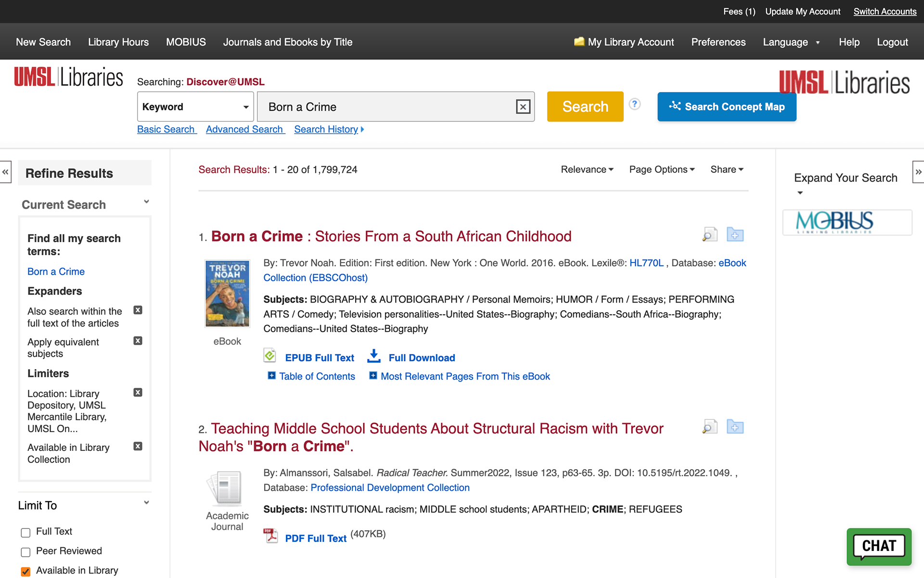Click Update My Account link
Screen dimensions: 924x578
[x=803, y=12]
